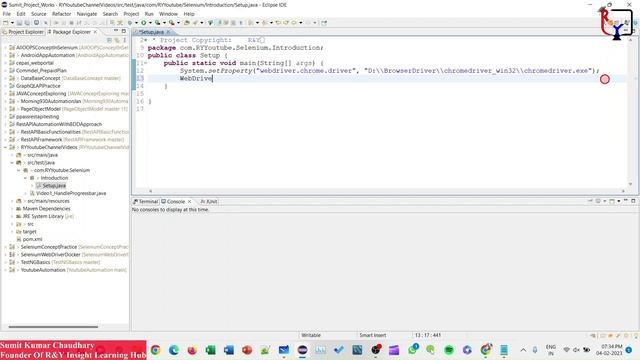Click the Writable status bar entry
This screenshot has width=640, height=360.
pos(311,335)
